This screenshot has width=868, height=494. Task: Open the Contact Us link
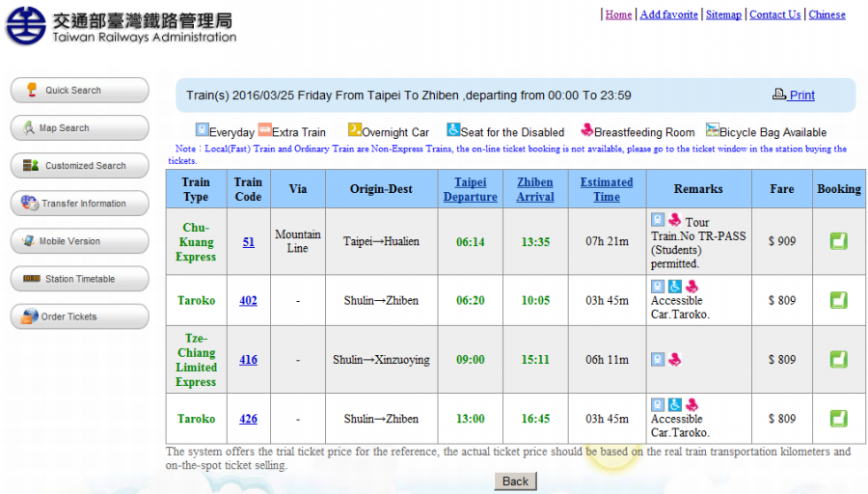pos(775,14)
